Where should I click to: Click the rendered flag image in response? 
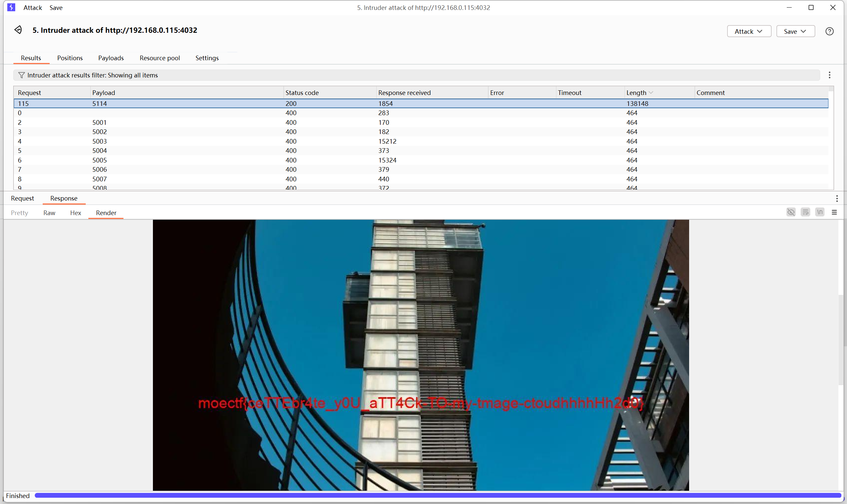[421, 355]
